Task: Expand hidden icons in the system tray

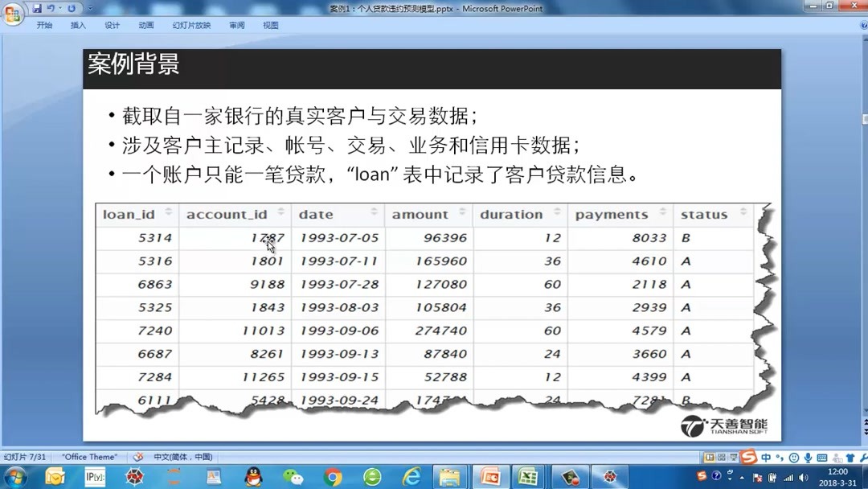Action: click(741, 478)
